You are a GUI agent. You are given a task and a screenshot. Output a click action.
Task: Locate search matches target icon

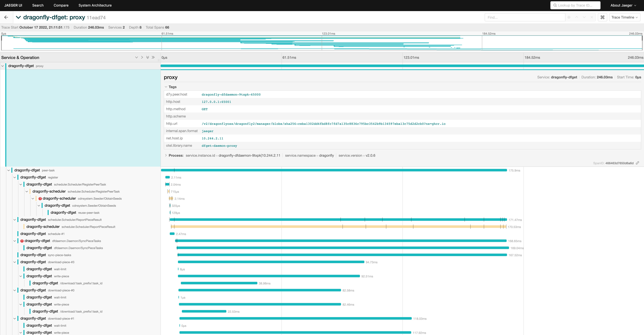[x=569, y=17]
